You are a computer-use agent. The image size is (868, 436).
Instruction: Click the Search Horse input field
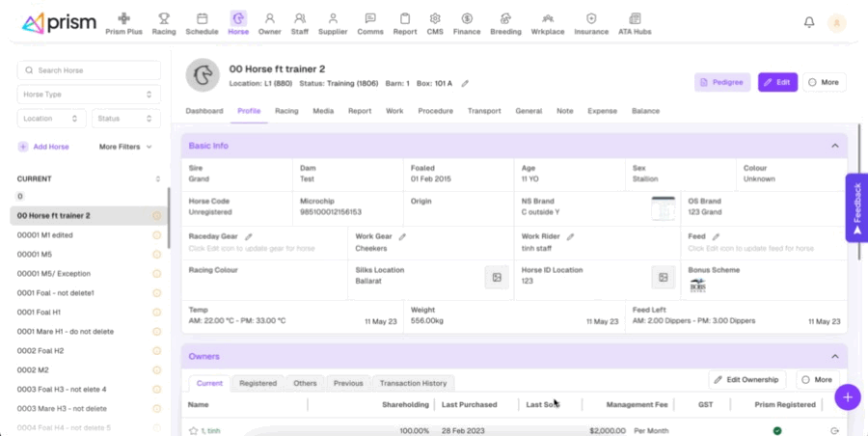coord(89,70)
